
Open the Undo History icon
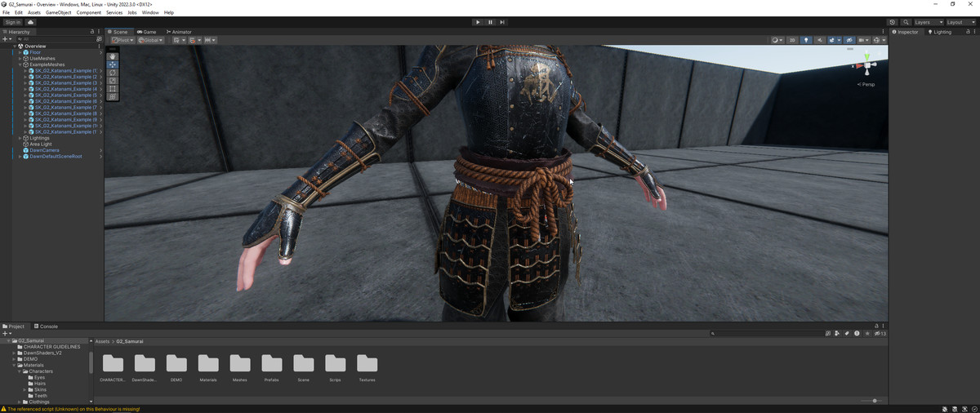click(x=892, y=22)
